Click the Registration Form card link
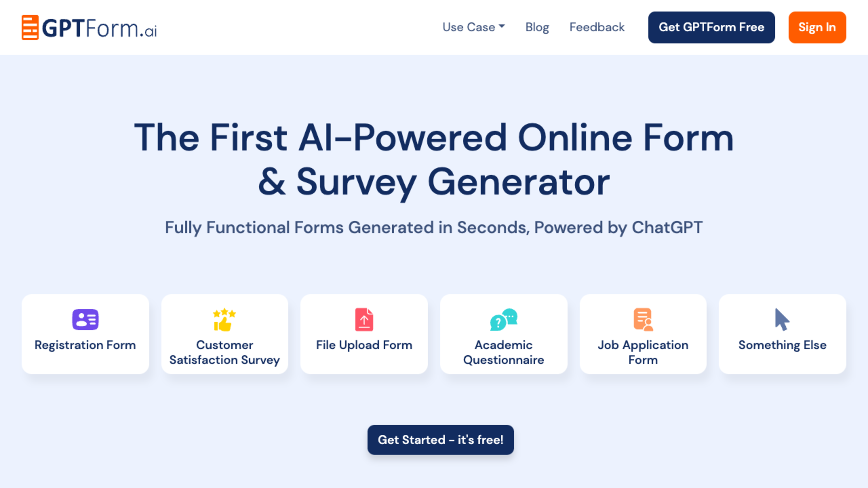Screen dimensions: 868x488 (85, 334)
